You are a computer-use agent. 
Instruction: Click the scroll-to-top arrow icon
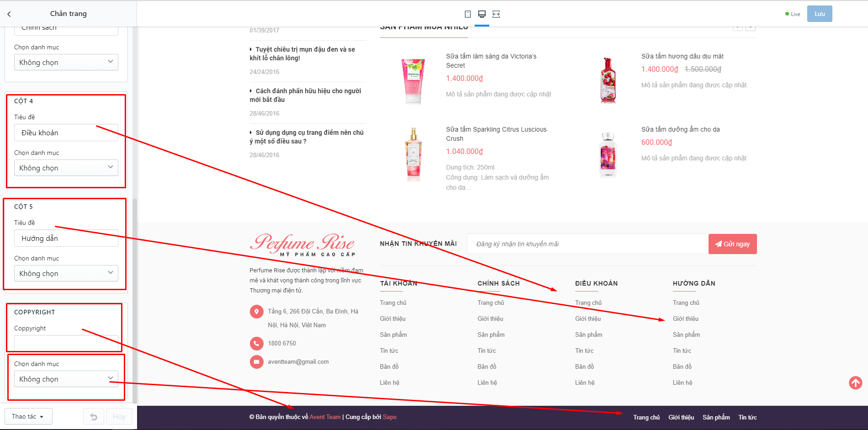tap(856, 382)
